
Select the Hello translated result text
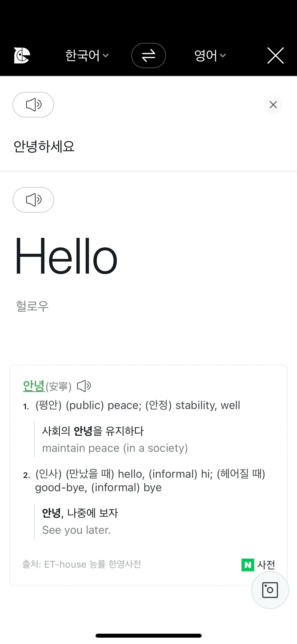coord(66,256)
